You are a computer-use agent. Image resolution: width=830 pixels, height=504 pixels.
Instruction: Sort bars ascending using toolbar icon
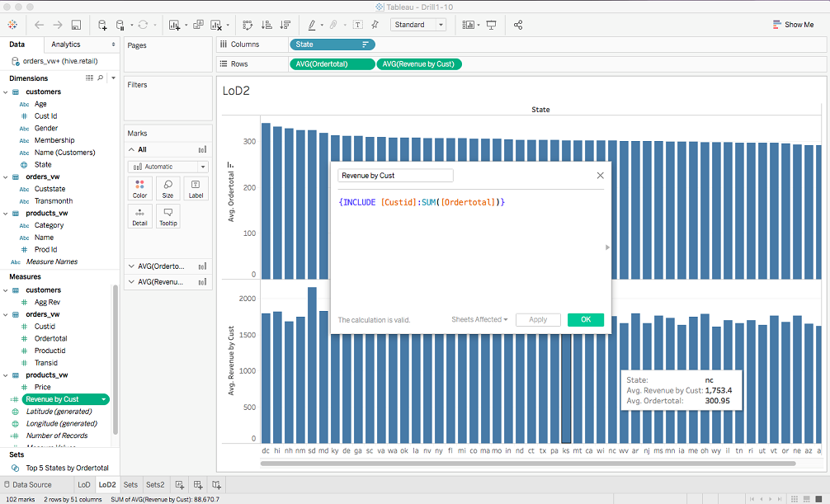[266, 25]
